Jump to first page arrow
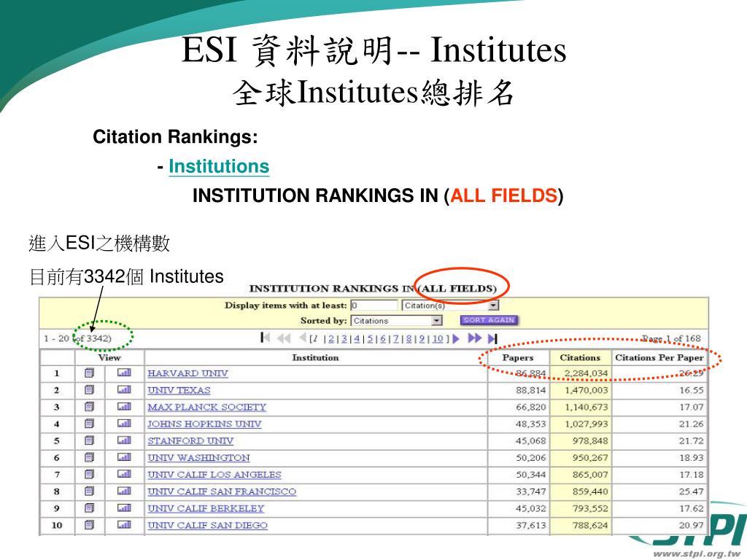Screen dimensions: 747x560 (266, 338)
